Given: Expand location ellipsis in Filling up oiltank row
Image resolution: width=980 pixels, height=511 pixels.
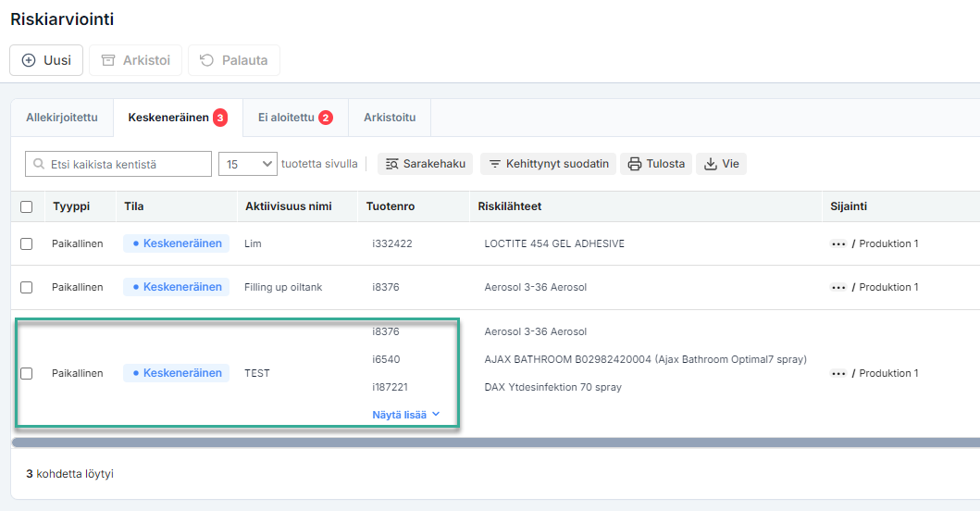Looking at the screenshot, I should tap(838, 287).
